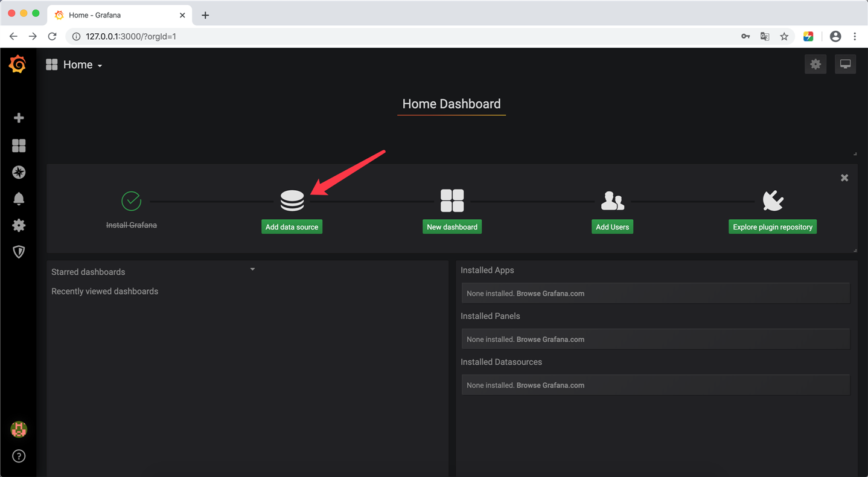Open the Server Admin shield icon
The width and height of the screenshot is (868, 477).
(x=19, y=252)
